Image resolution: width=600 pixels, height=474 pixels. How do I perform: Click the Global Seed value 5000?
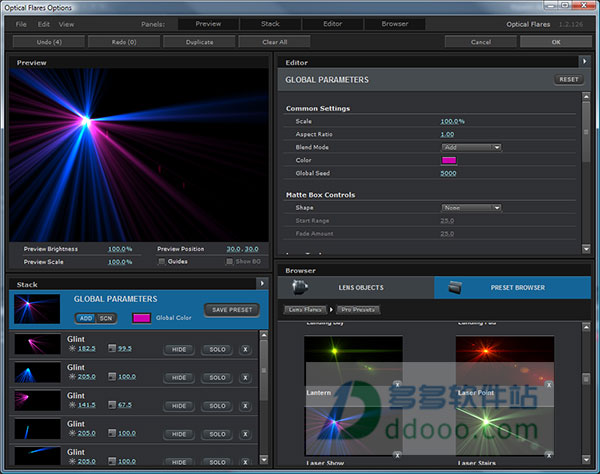point(448,173)
